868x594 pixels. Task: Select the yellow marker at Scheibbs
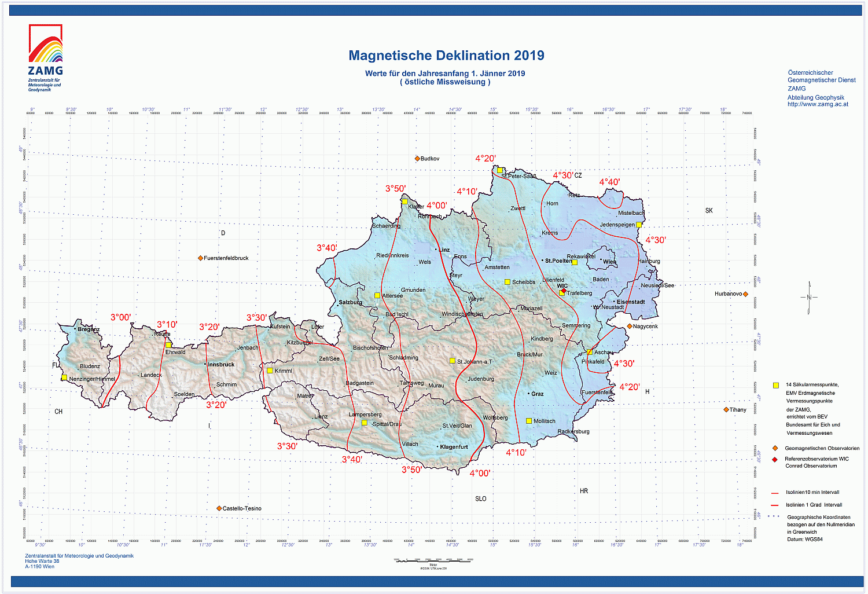(507, 282)
